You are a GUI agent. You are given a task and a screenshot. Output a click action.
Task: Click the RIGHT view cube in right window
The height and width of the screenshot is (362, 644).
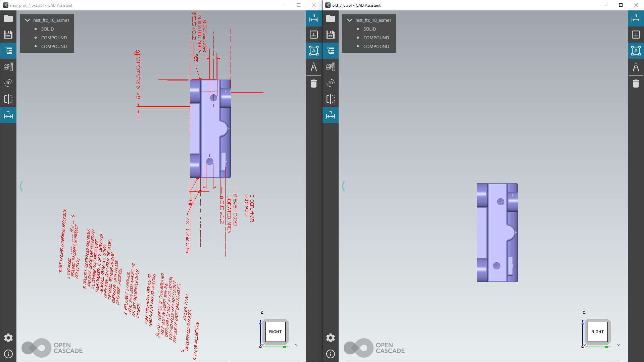[597, 332]
